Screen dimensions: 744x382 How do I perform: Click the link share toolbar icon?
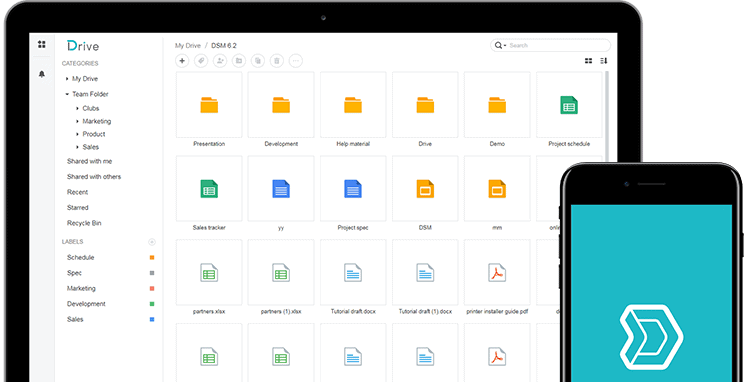click(x=201, y=61)
